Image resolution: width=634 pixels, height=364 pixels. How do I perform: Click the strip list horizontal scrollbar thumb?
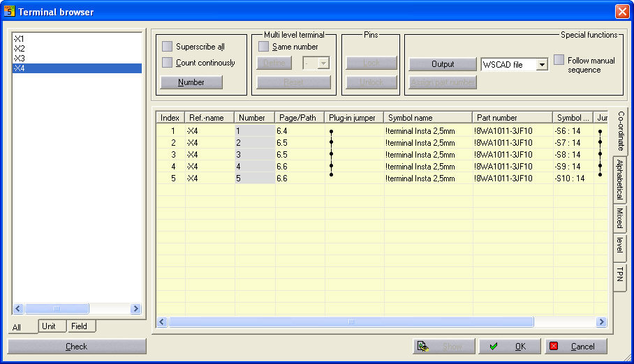click(57, 309)
